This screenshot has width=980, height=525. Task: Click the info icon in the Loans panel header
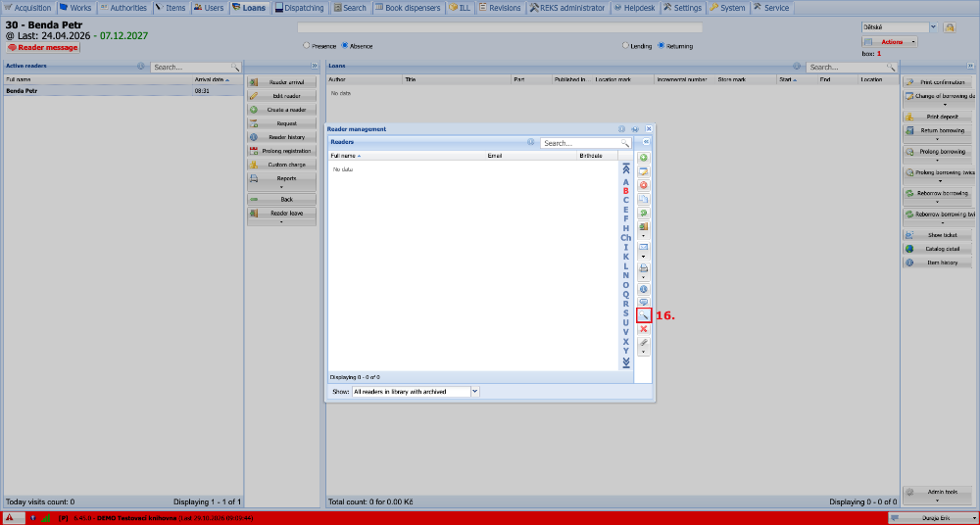tap(797, 67)
